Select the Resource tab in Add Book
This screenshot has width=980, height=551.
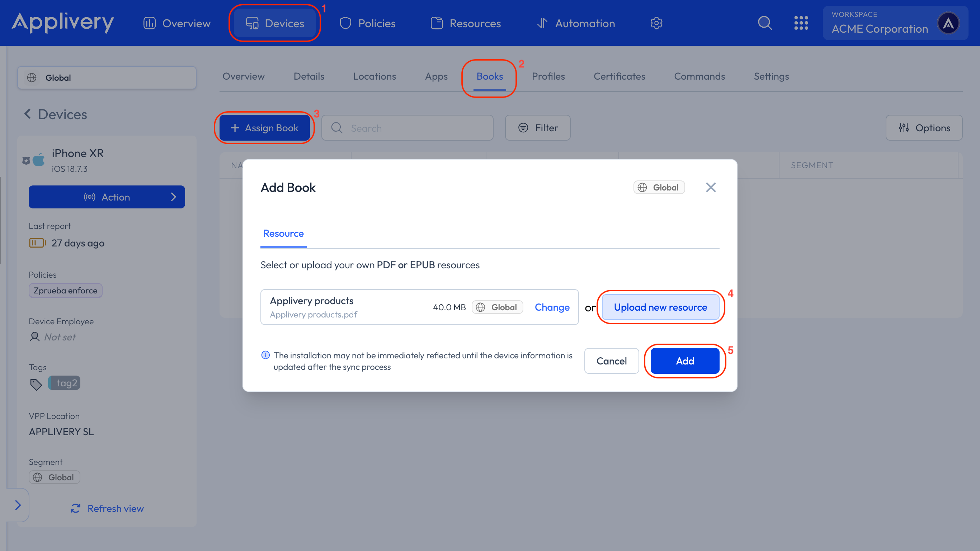pos(283,233)
